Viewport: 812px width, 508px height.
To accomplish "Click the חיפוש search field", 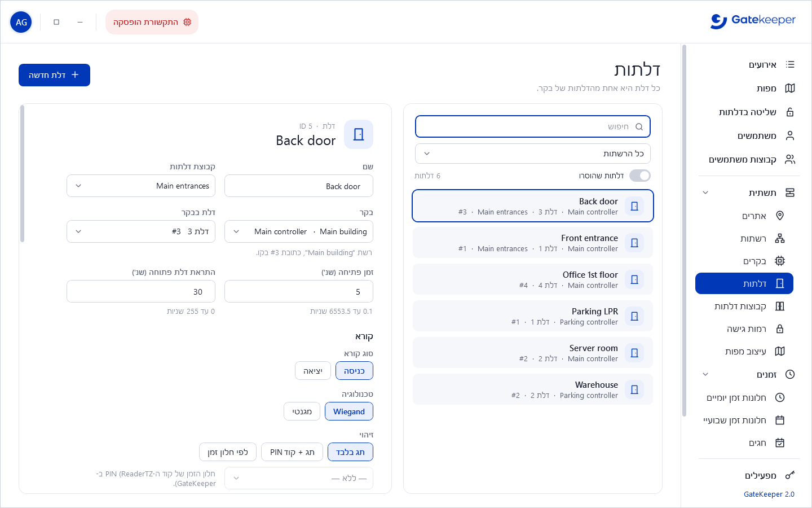I will click(533, 126).
